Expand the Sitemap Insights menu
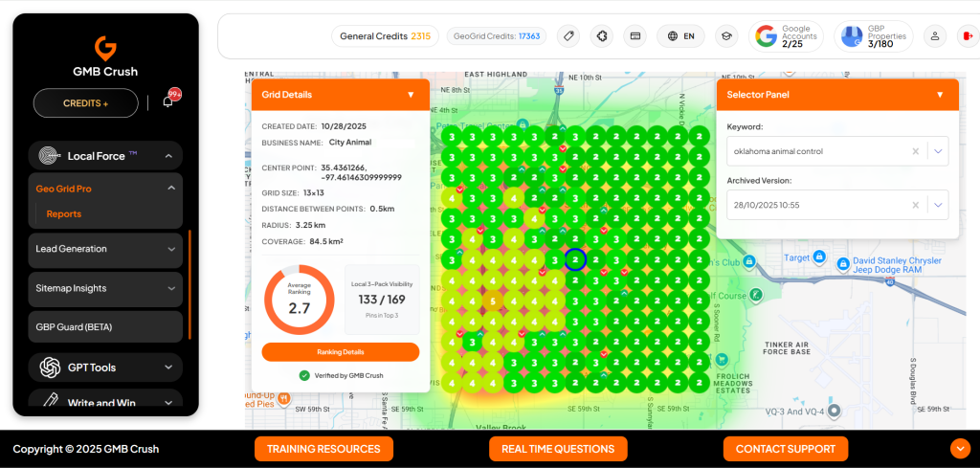The width and height of the screenshot is (980, 468). 105,288
